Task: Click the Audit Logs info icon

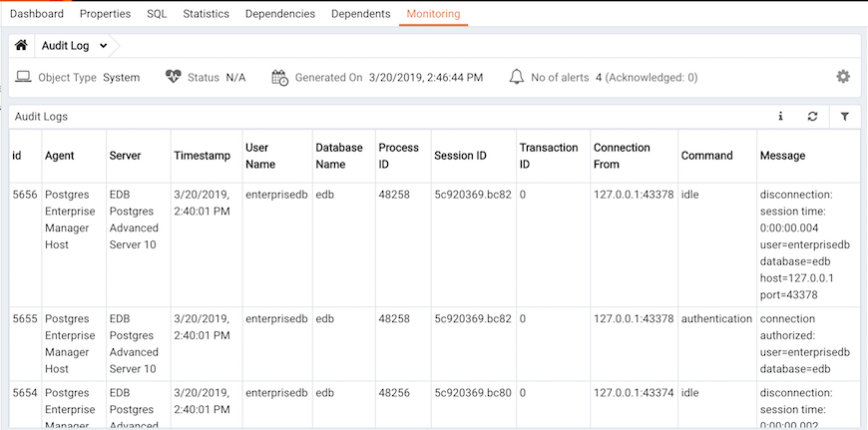Action: 780,116
